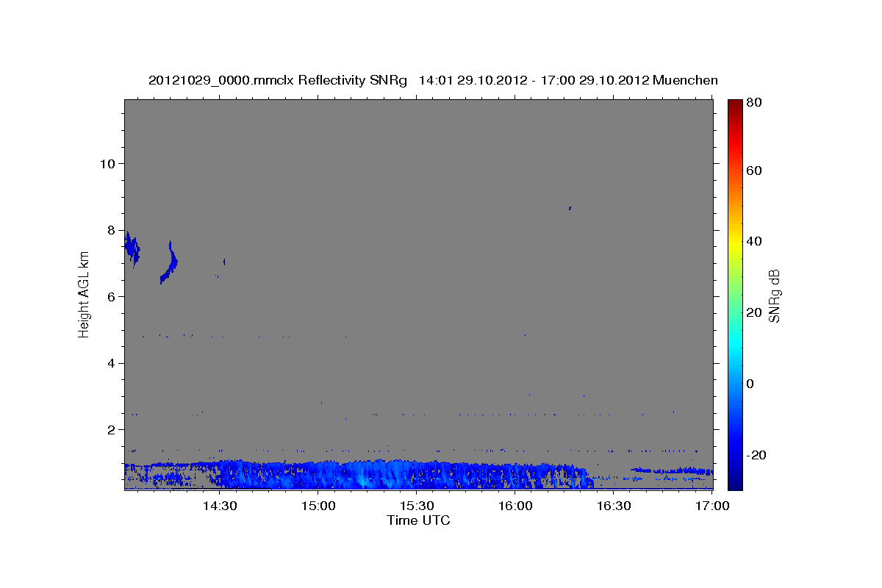Click the colorbar value 40
Screen dimensions: 882x588
point(754,241)
